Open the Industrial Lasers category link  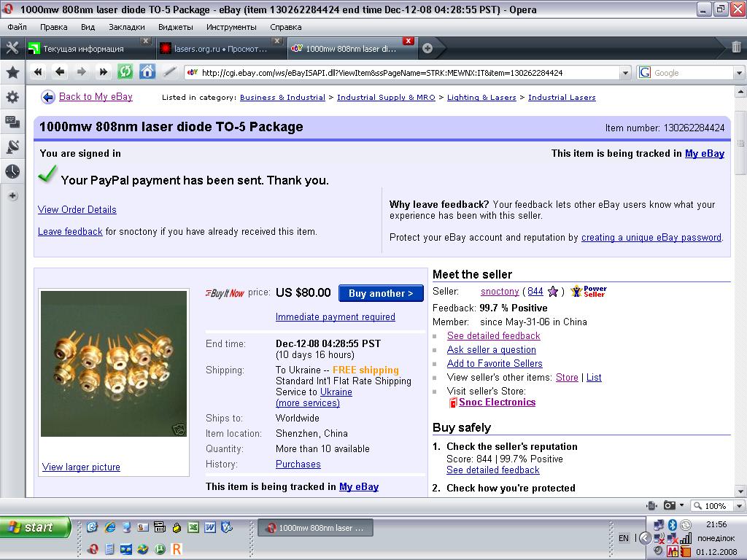[x=562, y=97]
